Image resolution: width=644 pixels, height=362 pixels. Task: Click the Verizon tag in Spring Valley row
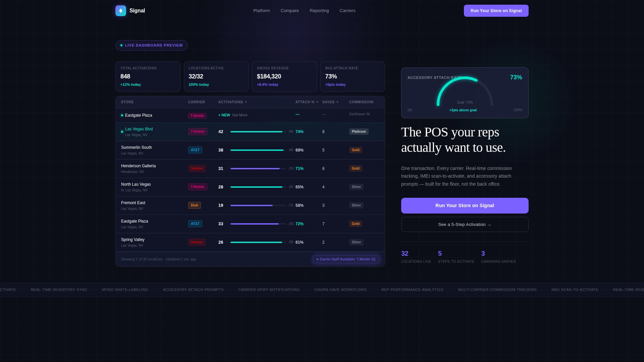197,242
